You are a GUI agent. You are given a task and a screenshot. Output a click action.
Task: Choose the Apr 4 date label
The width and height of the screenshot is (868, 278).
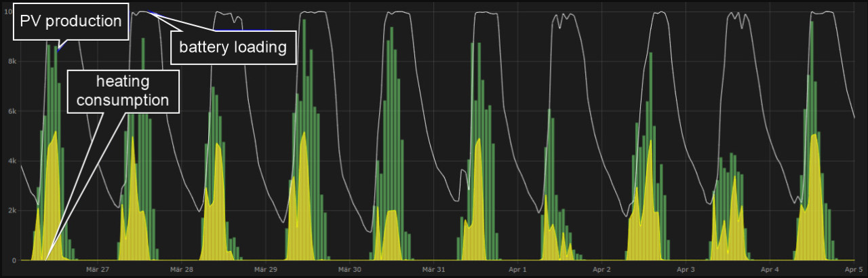(x=770, y=269)
